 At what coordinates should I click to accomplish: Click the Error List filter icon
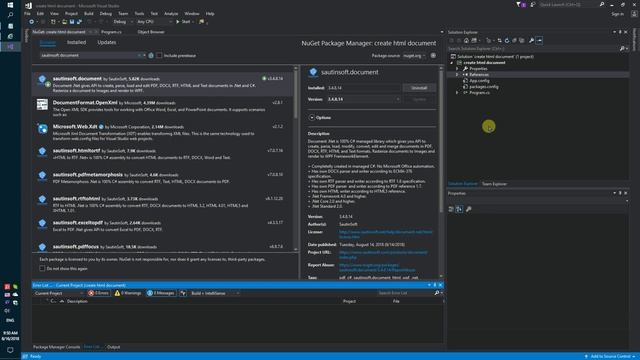(x=183, y=293)
